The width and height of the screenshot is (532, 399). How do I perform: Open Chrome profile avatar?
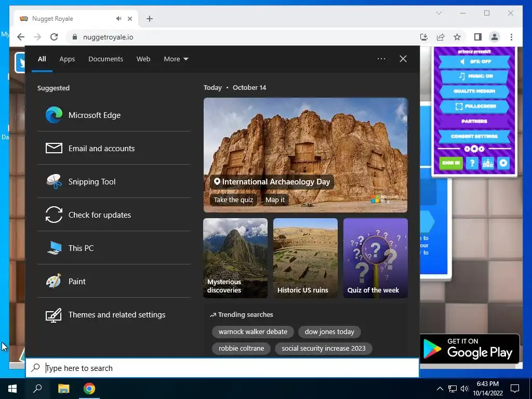(x=495, y=37)
